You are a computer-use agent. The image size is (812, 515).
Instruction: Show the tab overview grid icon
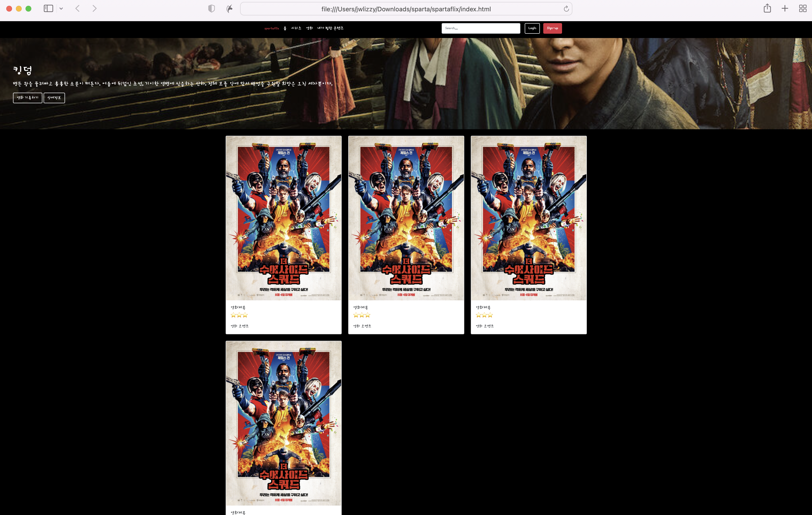[x=803, y=9]
